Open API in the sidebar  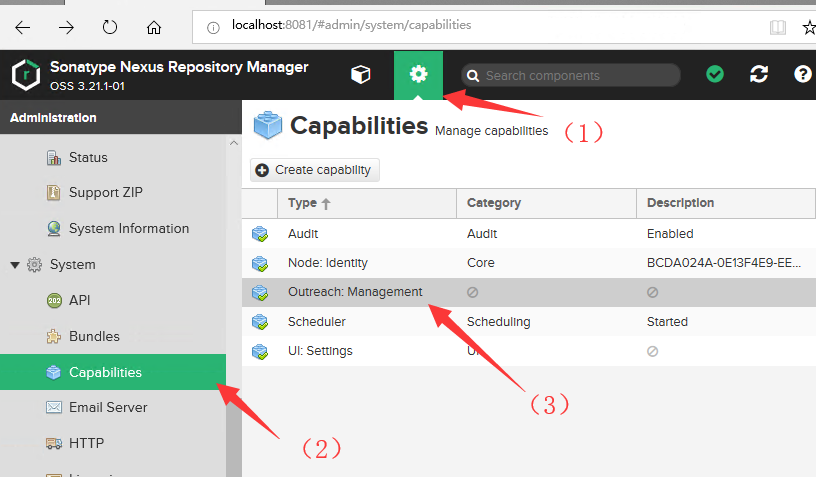[x=80, y=301]
